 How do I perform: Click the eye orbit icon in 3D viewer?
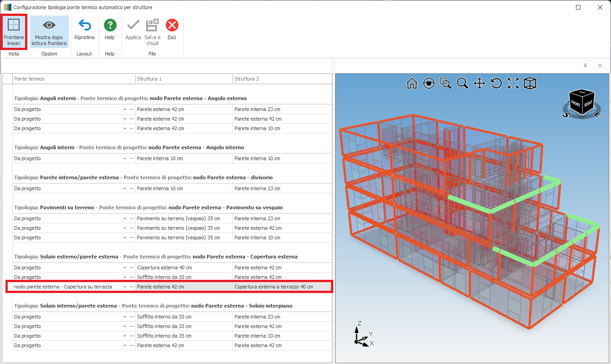[x=429, y=83]
